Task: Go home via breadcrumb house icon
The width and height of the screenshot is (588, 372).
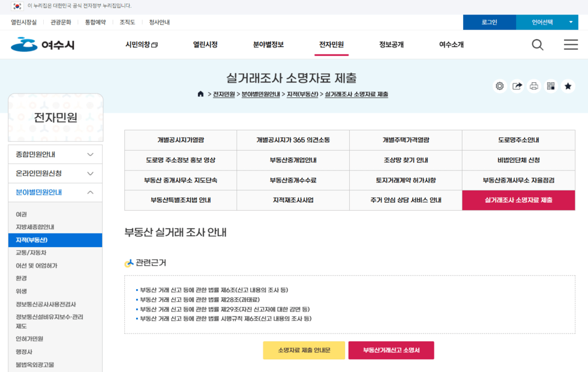Action: pos(200,94)
